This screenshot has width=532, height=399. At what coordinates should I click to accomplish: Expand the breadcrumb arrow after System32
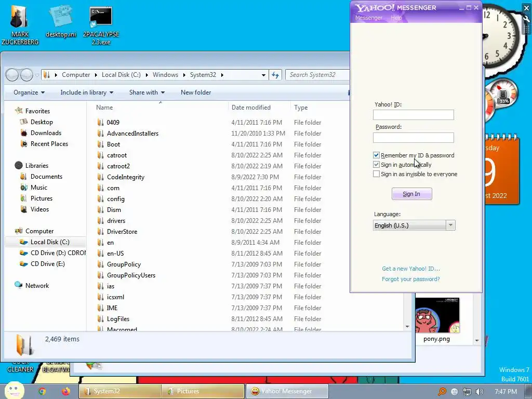(222, 75)
